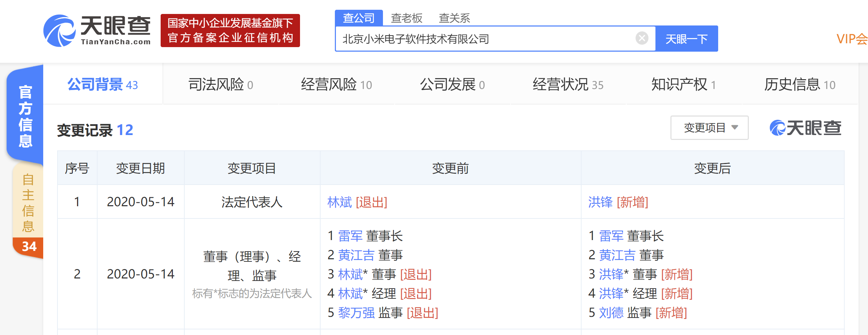Select the 查公司 search tab
Screen dimensions: 868x335
click(x=359, y=17)
